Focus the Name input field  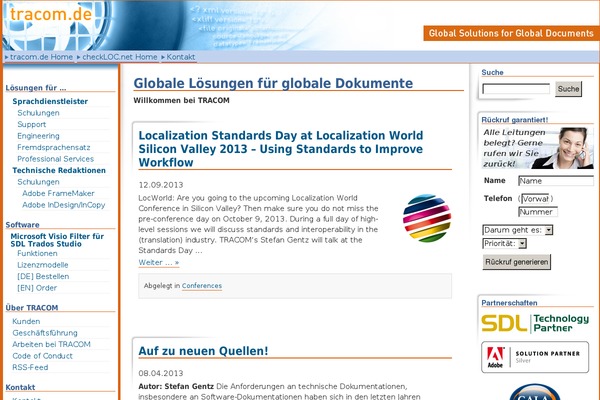(556, 181)
